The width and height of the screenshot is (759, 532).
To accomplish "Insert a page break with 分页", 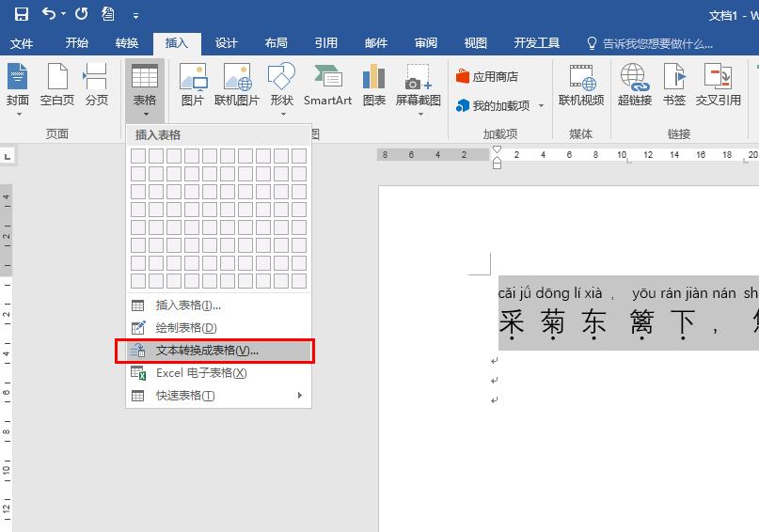I will coord(96,85).
